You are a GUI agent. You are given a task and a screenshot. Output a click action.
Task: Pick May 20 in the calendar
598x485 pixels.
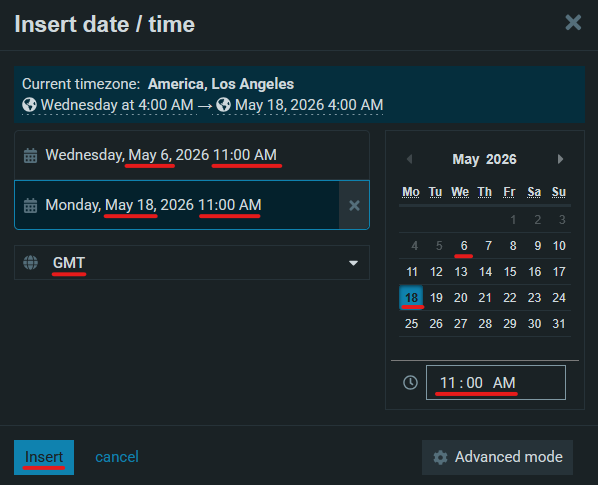461,298
